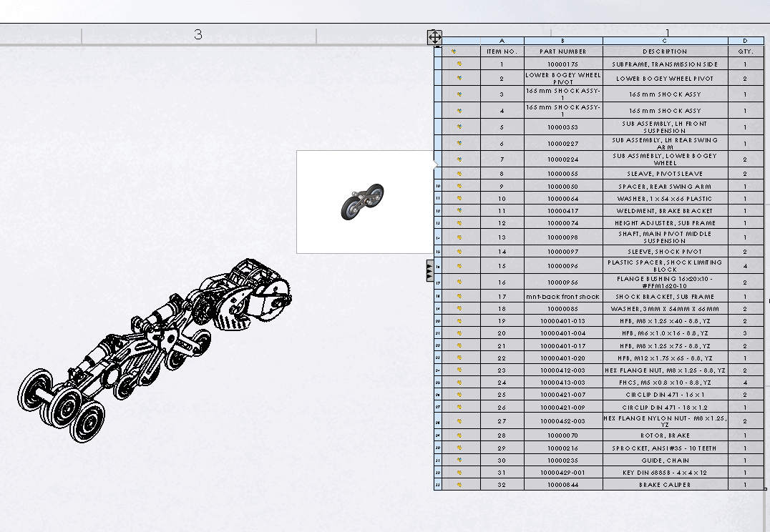Select column header B
Image resolution: width=770 pixels, height=532 pixels.
coord(563,41)
